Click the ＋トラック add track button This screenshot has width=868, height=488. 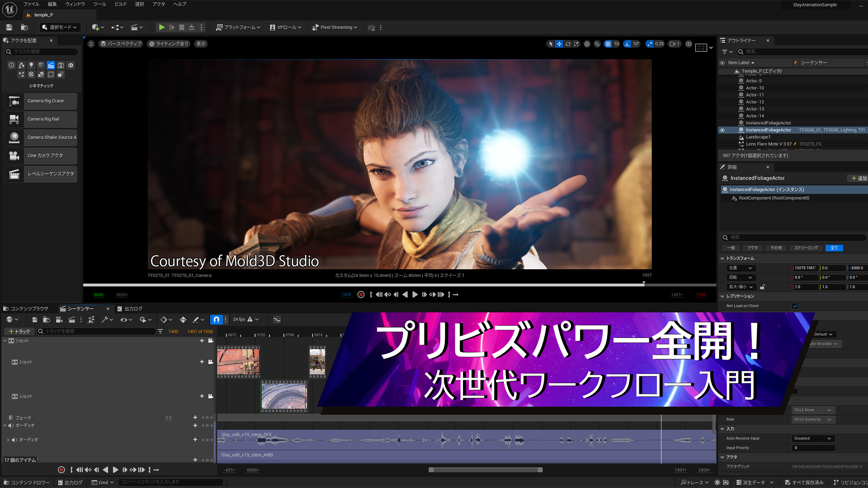point(19,331)
